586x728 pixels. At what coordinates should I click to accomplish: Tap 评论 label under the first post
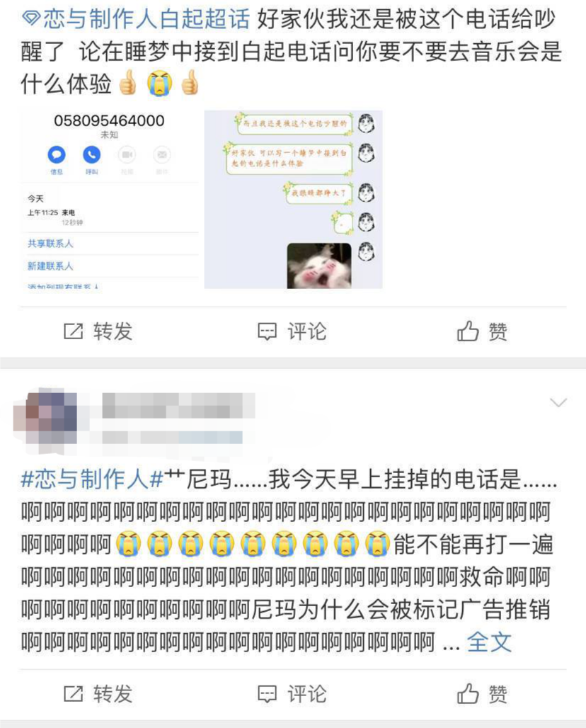pyautogui.click(x=307, y=331)
